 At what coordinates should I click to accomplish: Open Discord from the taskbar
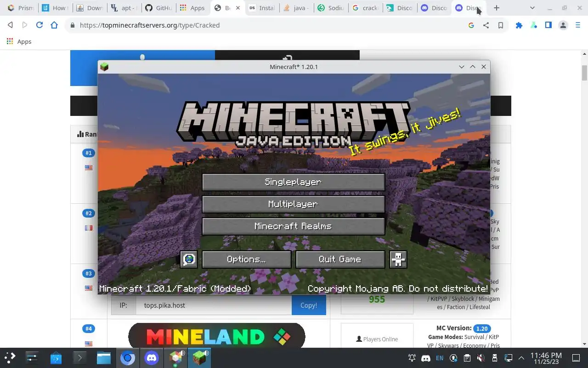pos(152,357)
